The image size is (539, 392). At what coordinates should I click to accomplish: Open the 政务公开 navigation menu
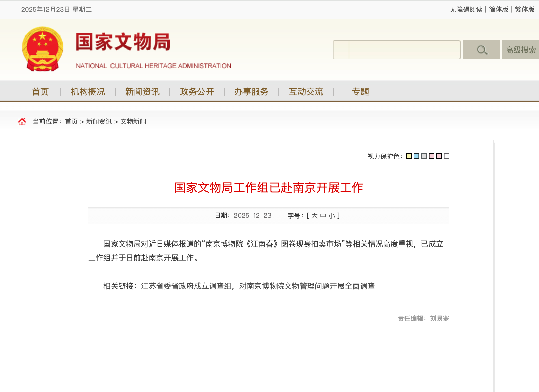point(197,91)
